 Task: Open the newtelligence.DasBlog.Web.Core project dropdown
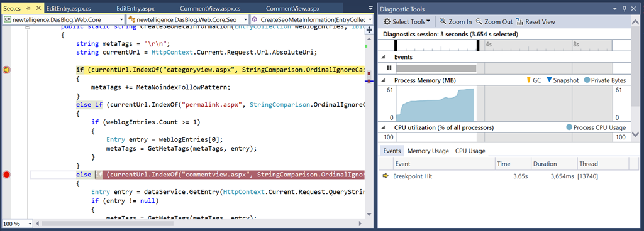[121, 19]
